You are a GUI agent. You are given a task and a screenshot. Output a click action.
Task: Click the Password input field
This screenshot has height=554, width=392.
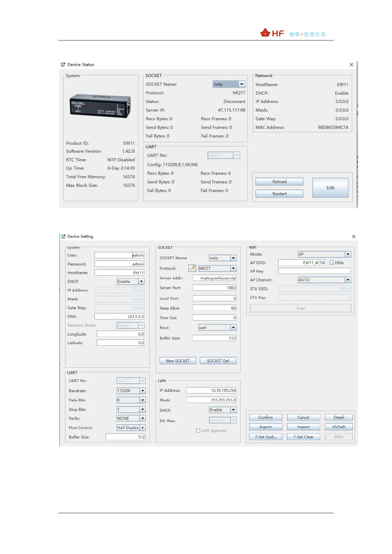(x=119, y=264)
